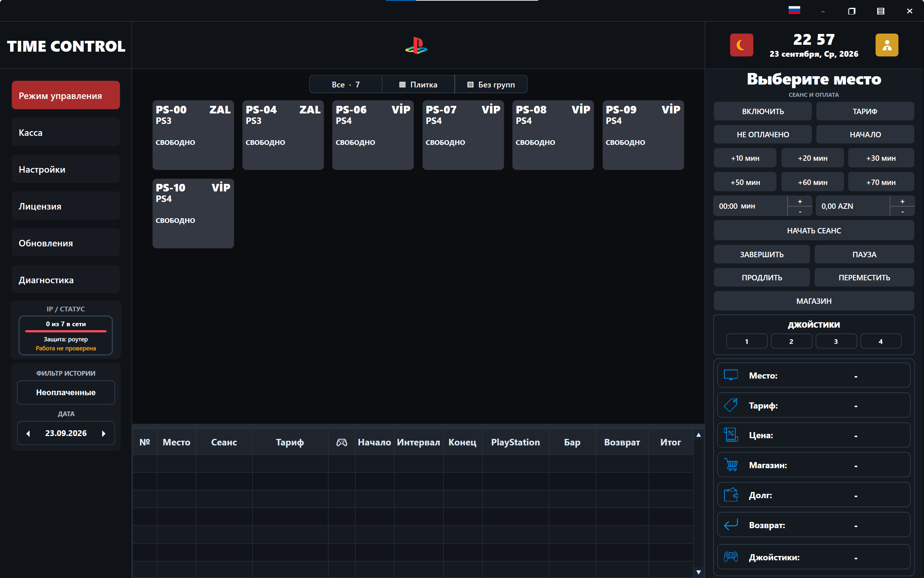The height and width of the screenshot is (578, 924).
Task: Open the Диагностика section
Action: (x=66, y=280)
